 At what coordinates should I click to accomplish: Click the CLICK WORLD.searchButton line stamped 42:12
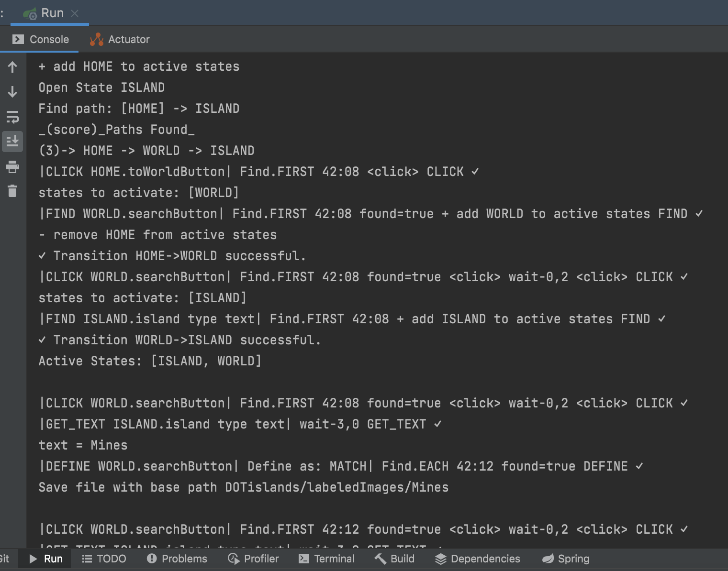pyautogui.click(x=364, y=529)
